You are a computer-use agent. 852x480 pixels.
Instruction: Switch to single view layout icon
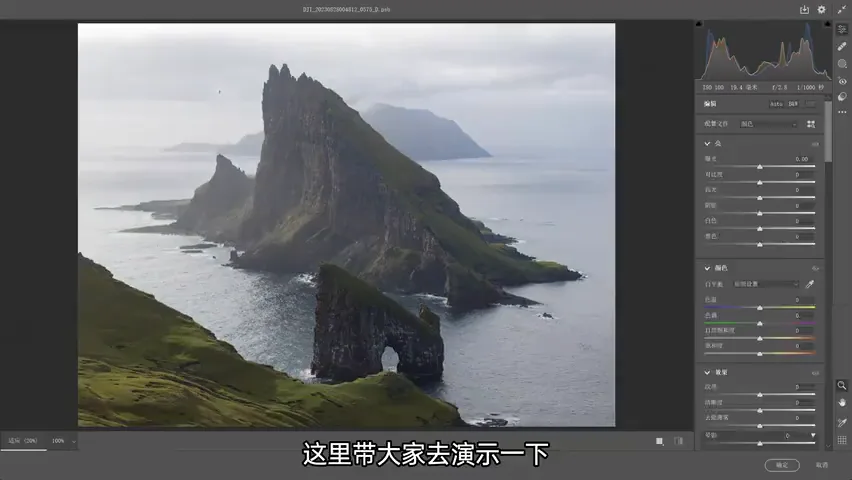[659, 441]
